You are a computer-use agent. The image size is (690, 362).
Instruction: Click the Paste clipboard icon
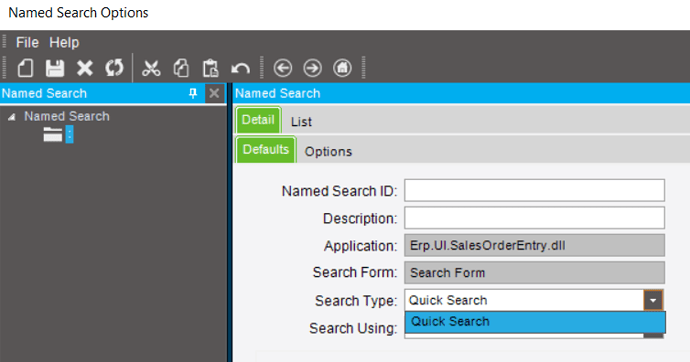(x=210, y=68)
